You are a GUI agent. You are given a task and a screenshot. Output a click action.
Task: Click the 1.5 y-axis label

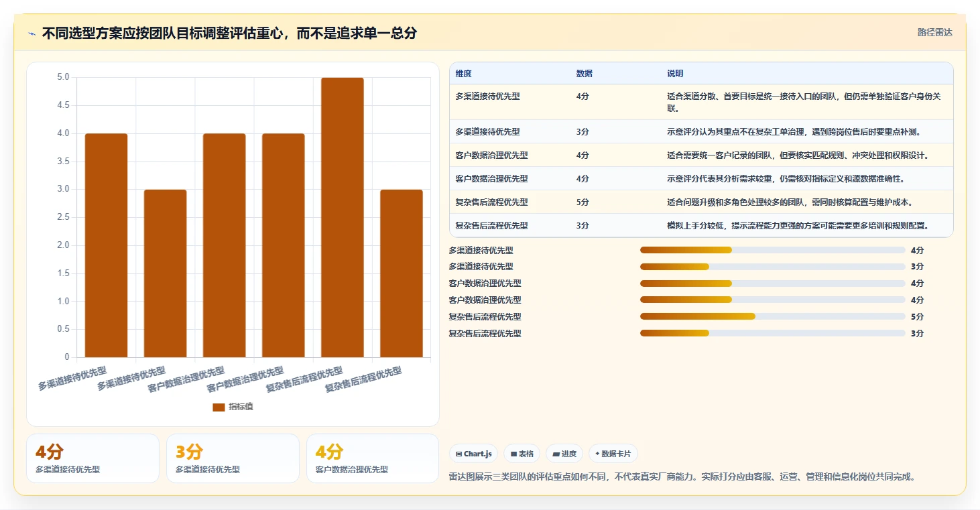(x=63, y=273)
